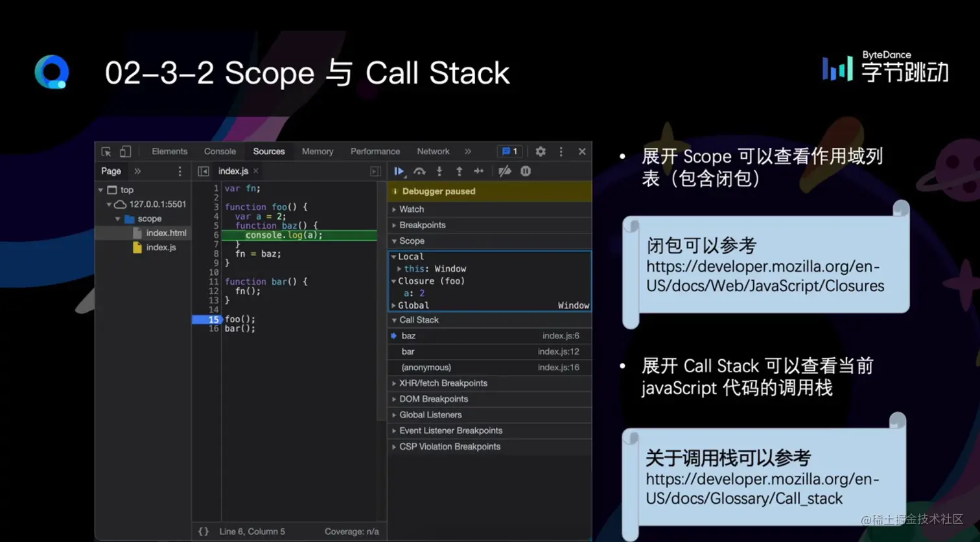Click the Debugger paused banner
Screen dimensions: 980x542
[x=489, y=191]
